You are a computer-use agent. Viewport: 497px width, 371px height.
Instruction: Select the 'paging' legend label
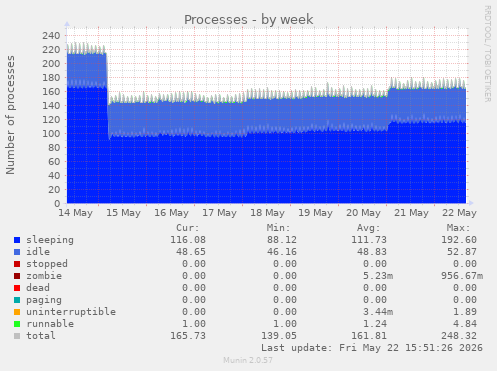coord(44,300)
